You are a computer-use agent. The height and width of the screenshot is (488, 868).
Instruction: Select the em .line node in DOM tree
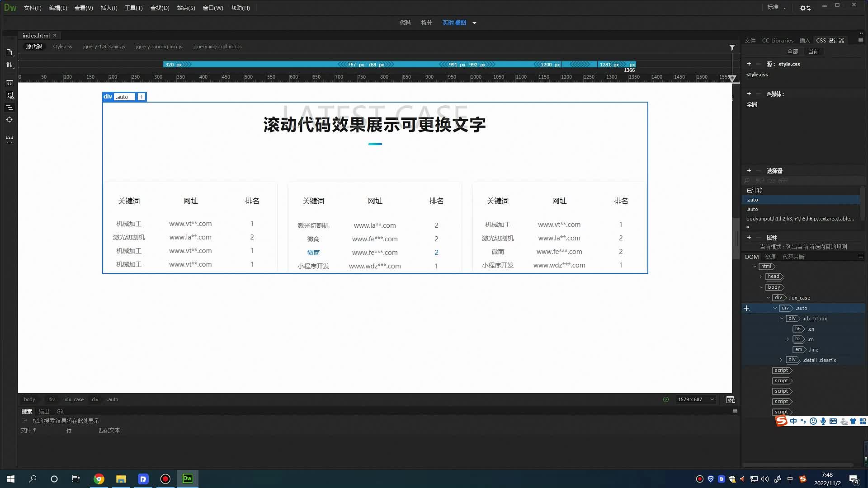(806, 350)
